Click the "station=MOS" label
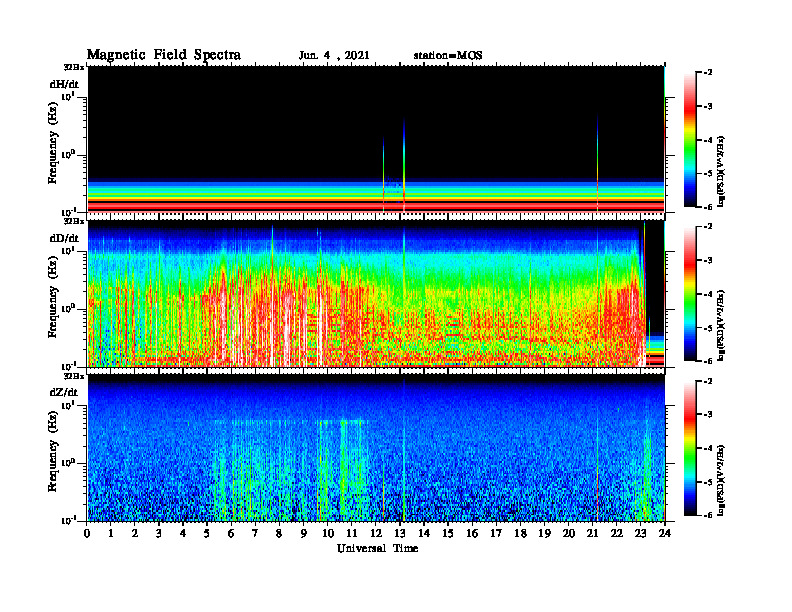The height and width of the screenshot is (612, 792). click(448, 56)
